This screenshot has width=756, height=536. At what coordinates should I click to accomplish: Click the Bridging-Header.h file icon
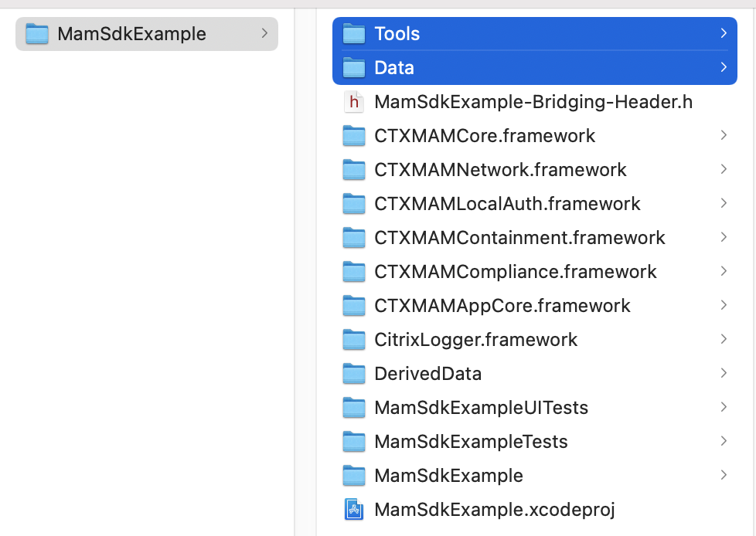354,102
